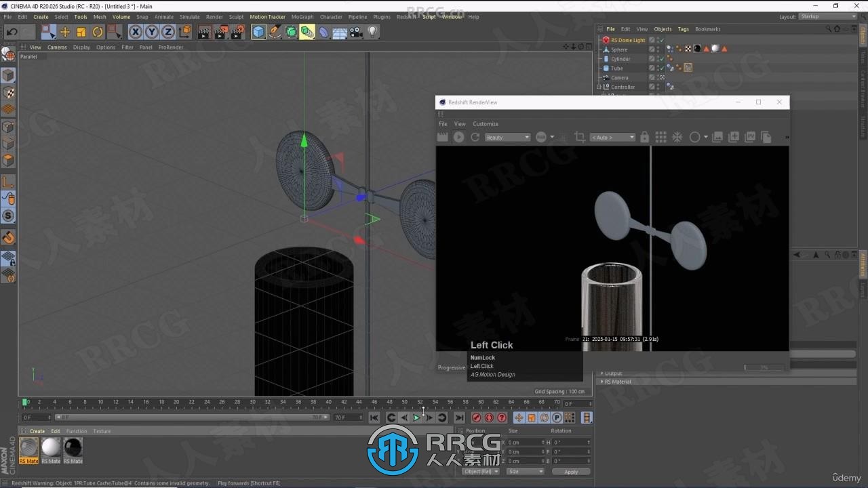Open the MoGraph menu

(302, 17)
